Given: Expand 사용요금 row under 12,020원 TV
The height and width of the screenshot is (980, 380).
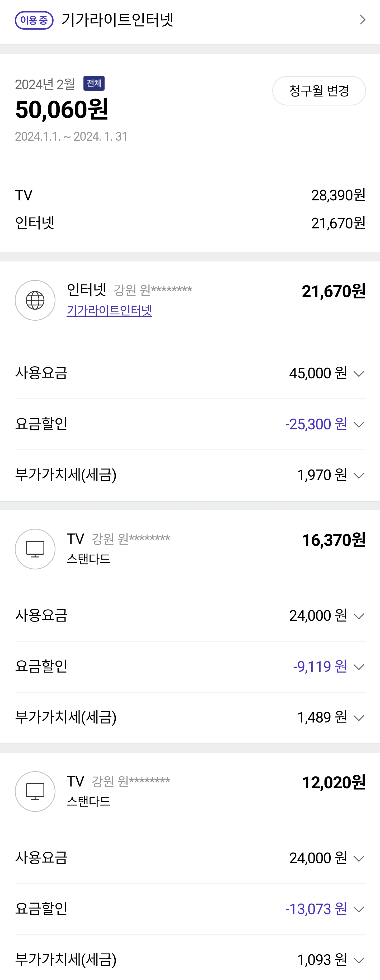Looking at the screenshot, I should (359, 858).
